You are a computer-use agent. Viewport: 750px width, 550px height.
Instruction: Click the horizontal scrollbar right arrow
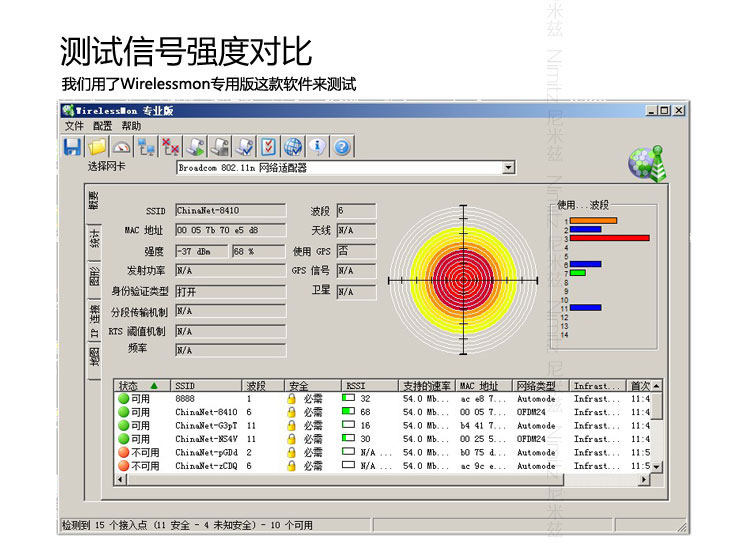click(644, 479)
